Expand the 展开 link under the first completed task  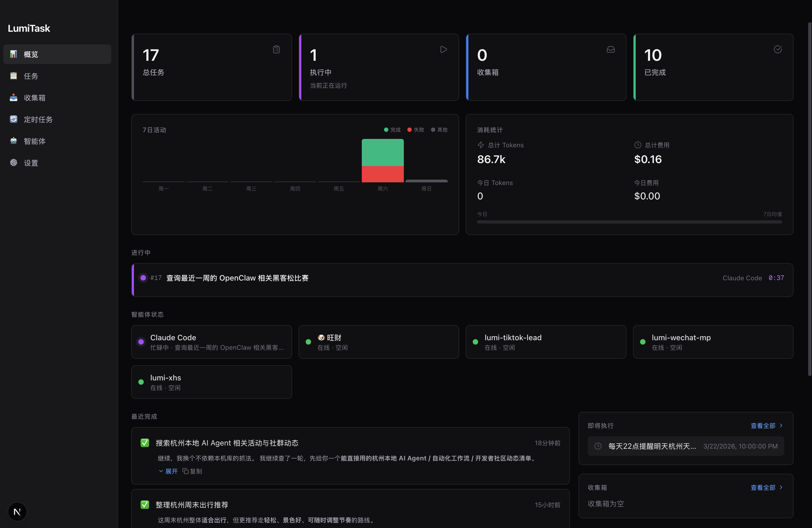168,471
